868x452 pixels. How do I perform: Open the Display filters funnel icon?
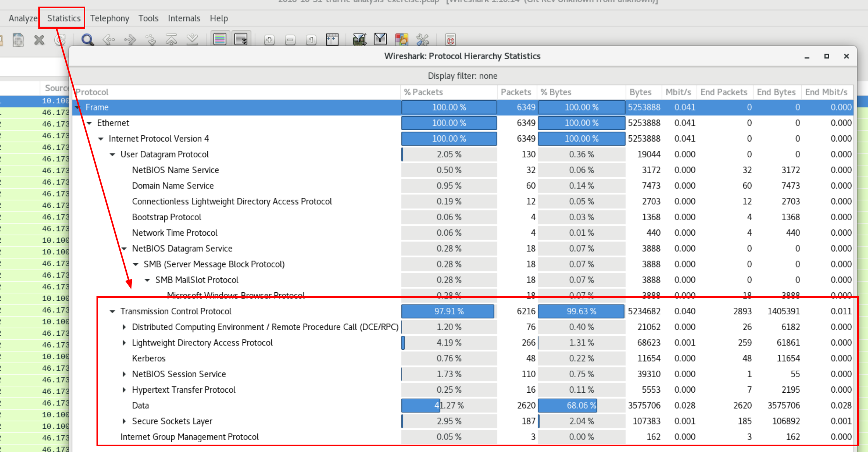(x=381, y=39)
